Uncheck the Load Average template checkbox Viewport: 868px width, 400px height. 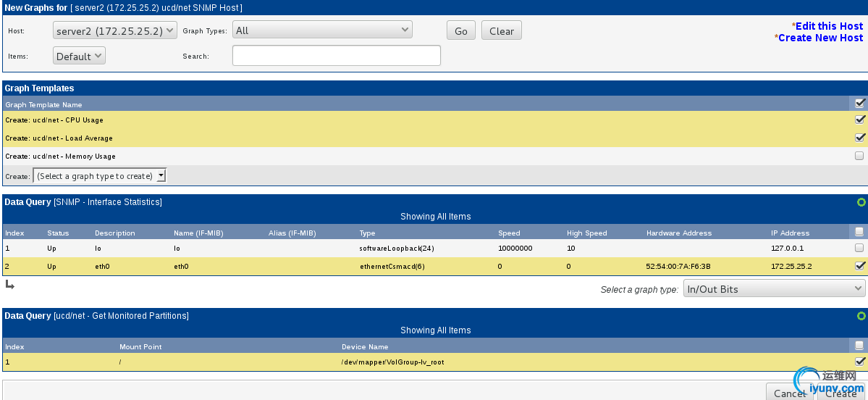point(860,138)
